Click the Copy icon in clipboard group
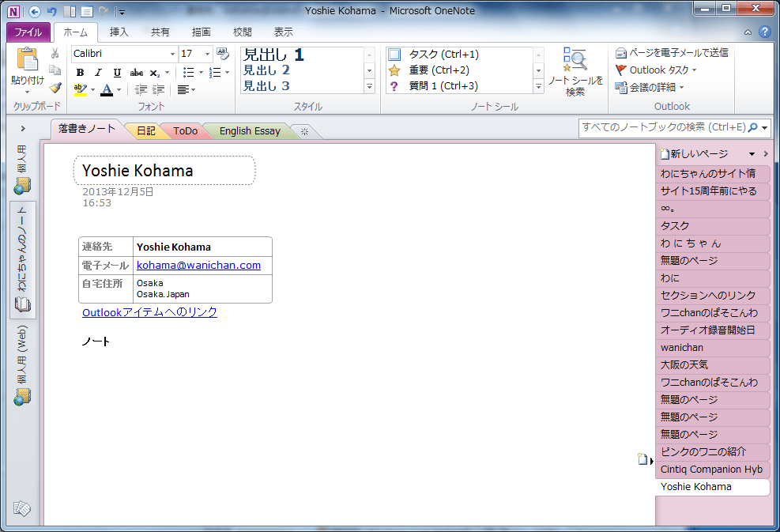780x532 pixels. click(x=55, y=70)
